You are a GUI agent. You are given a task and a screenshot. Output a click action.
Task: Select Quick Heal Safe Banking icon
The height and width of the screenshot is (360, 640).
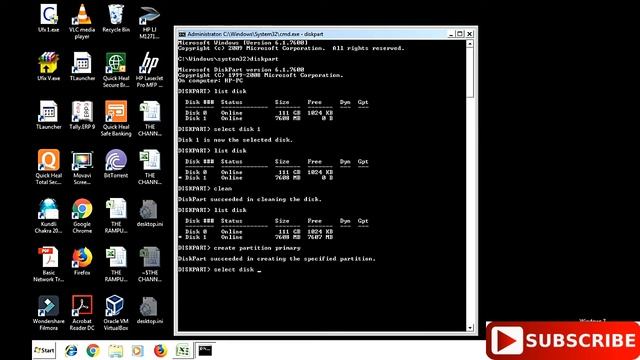tap(116, 118)
